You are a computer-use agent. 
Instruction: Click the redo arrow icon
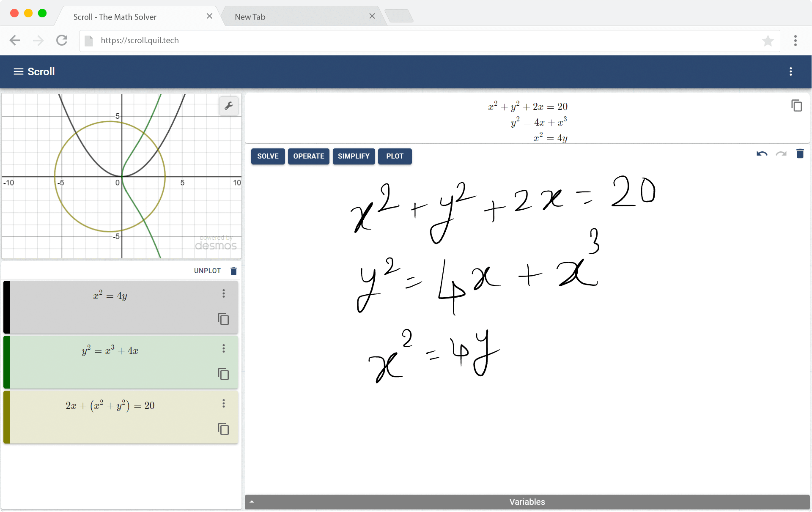[781, 154]
